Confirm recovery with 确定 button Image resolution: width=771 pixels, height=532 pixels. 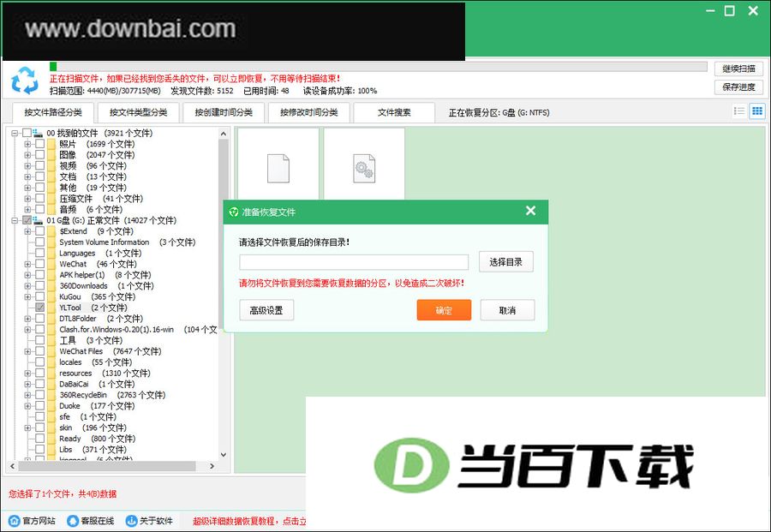point(444,310)
